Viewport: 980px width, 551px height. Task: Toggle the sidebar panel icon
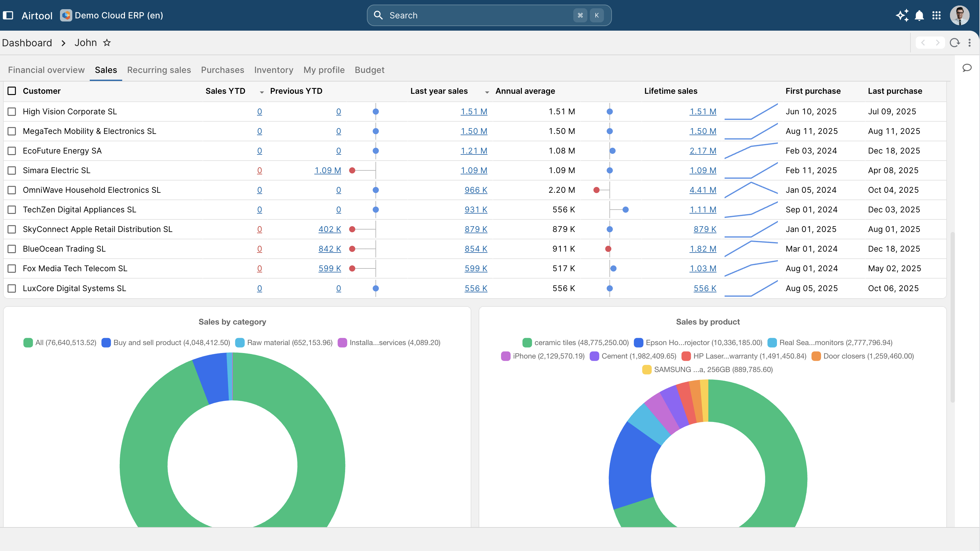tap(8, 15)
